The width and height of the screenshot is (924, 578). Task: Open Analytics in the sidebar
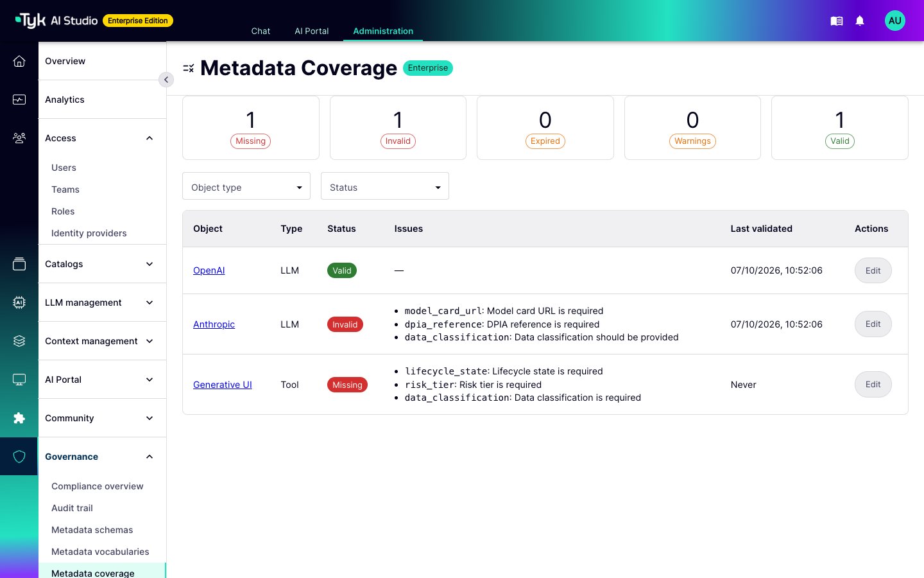(102, 100)
